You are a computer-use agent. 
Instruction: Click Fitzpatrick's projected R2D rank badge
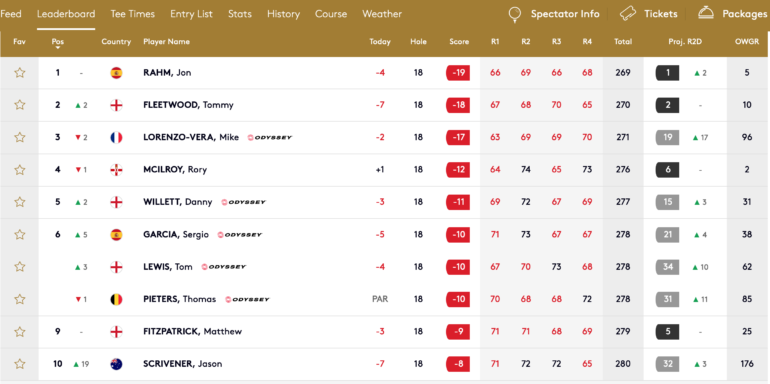(667, 331)
